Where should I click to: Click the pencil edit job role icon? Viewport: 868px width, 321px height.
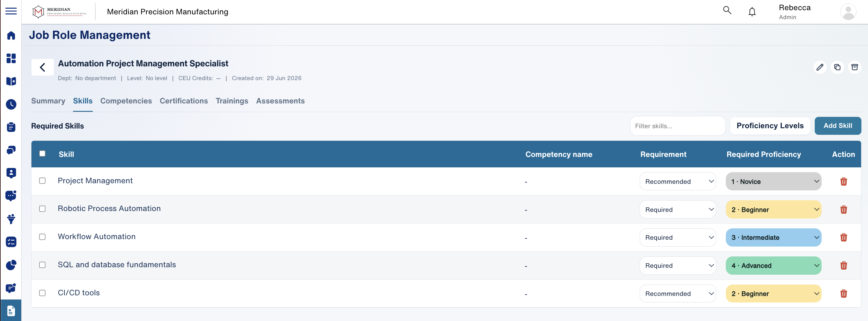point(820,67)
